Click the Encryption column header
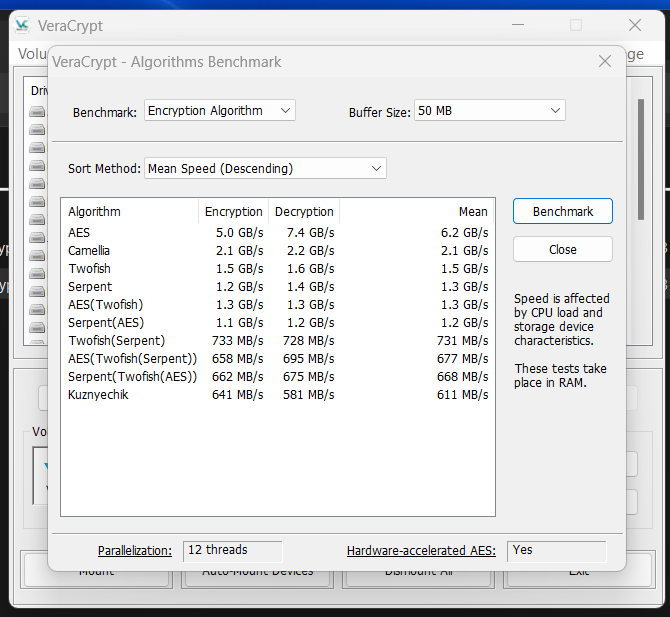The height and width of the screenshot is (617, 670). tap(234, 212)
